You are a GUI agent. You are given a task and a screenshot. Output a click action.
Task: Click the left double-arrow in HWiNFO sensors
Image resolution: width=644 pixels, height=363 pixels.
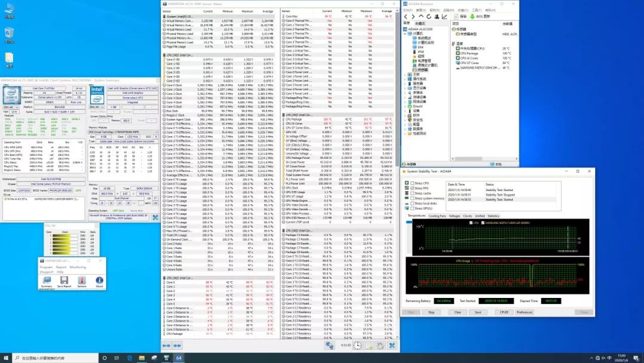[166, 346]
